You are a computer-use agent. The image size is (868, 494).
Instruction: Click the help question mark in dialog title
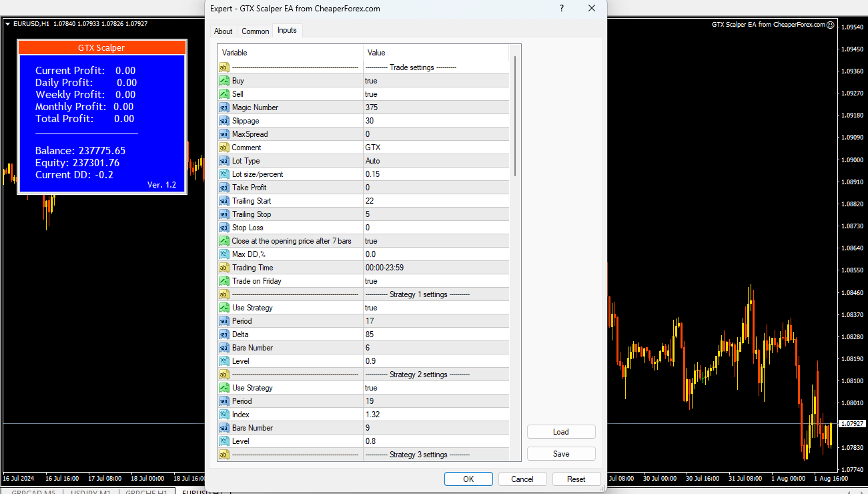point(561,9)
